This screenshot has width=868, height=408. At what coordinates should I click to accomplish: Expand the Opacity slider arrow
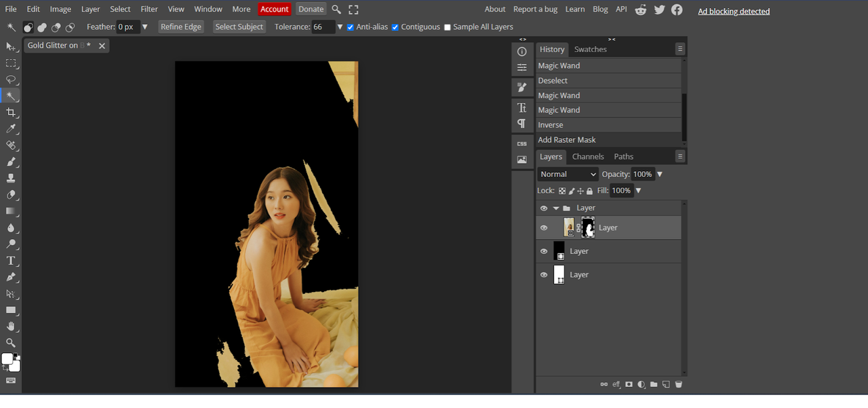660,174
